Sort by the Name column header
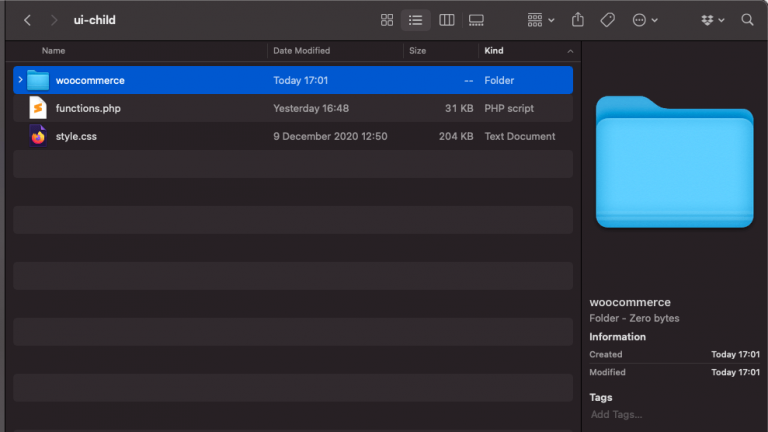 pos(54,50)
